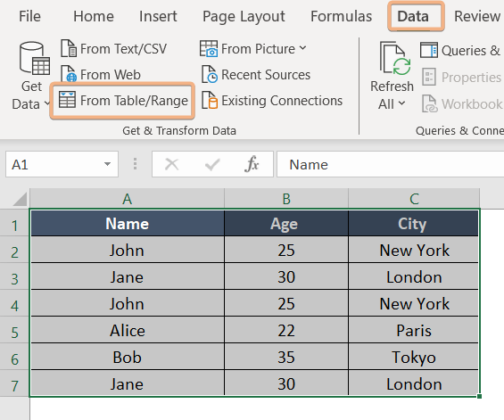Click the insert function fx button
This screenshot has height=420, width=504.
click(x=252, y=164)
